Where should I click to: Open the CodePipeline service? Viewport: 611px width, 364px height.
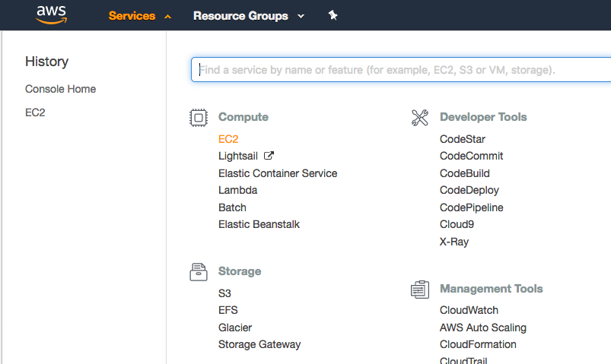pos(472,207)
